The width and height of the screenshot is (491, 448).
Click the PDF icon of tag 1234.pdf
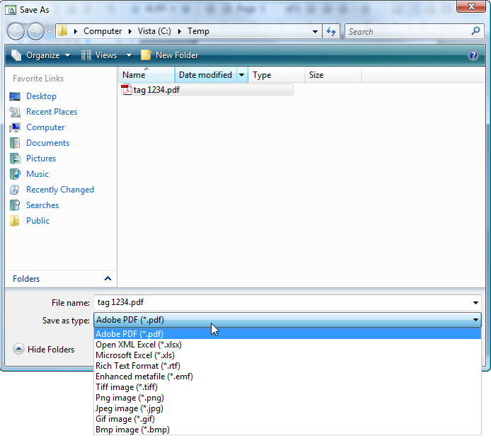(x=127, y=90)
